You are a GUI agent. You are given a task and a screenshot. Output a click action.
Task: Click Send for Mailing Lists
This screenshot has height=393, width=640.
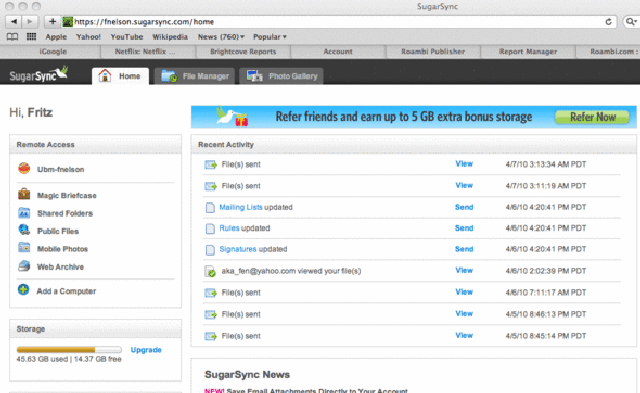(464, 207)
